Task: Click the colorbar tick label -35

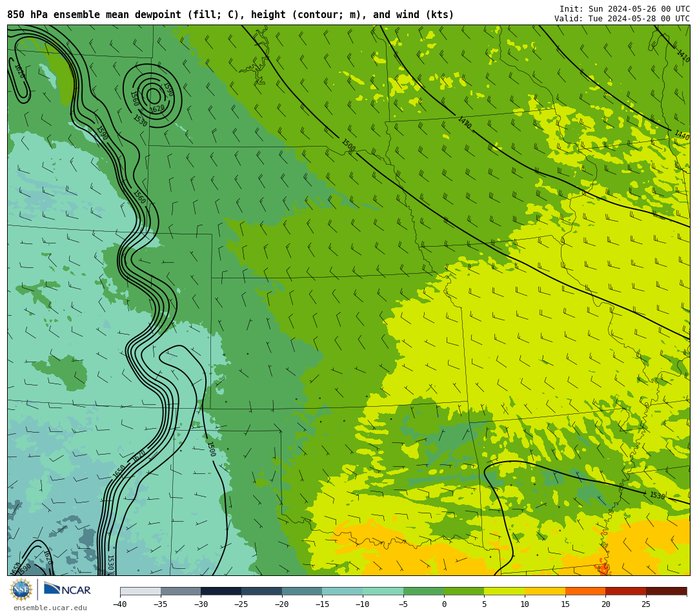Action: (161, 604)
